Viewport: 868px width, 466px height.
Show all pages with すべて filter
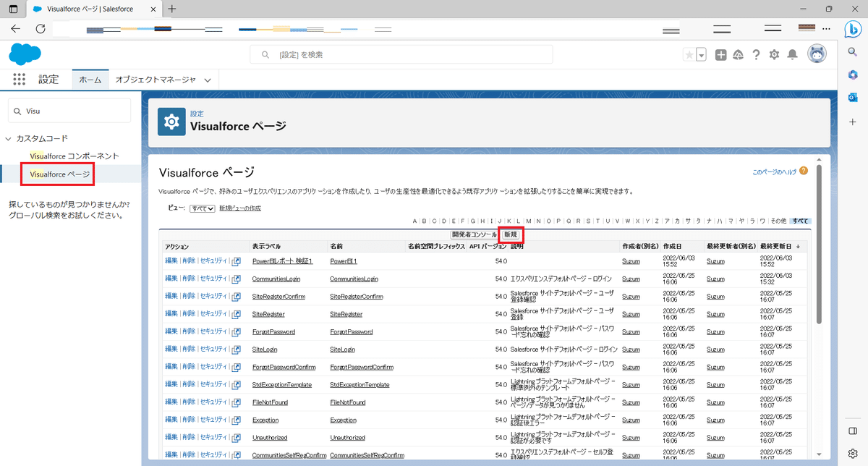tap(800, 221)
